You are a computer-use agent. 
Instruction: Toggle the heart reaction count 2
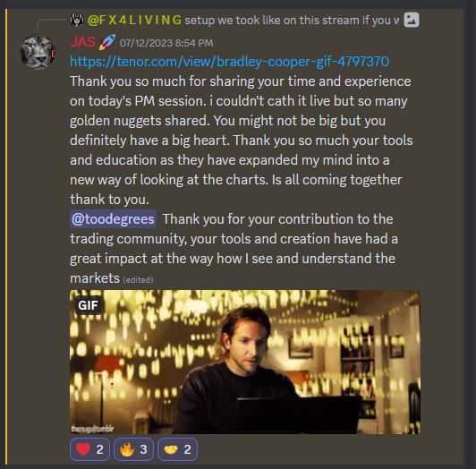click(x=89, y=449)
